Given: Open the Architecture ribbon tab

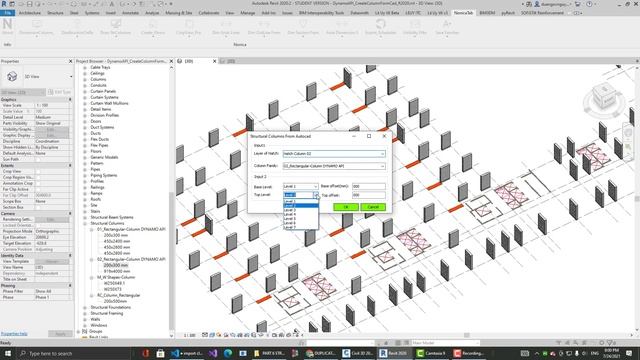Looking at the screenshot, I should pyautogui.click(x=30, y=13).
